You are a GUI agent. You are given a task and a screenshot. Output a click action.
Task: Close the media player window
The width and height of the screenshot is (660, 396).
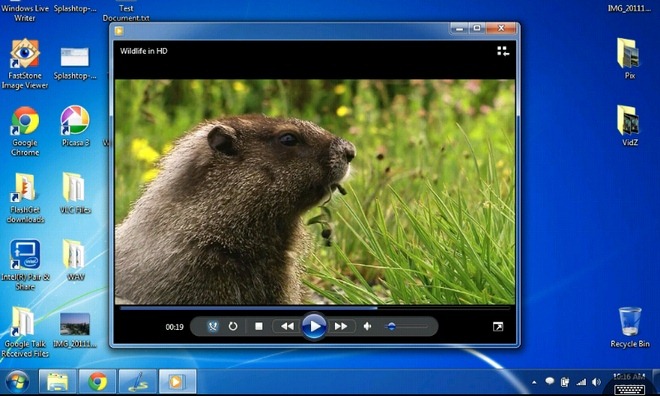[500, 29]
